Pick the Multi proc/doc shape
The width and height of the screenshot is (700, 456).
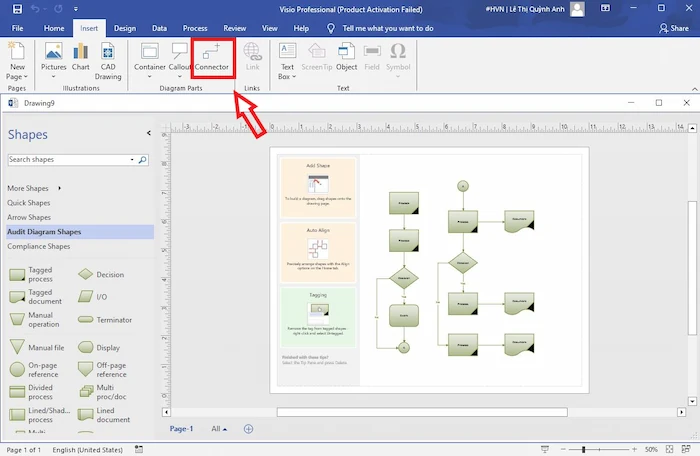[x=102, y=392]
